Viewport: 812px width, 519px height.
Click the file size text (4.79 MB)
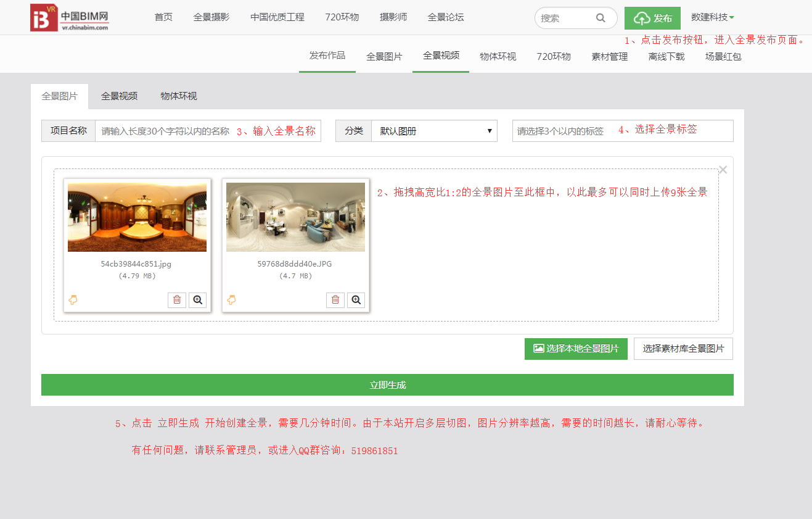coord(137,276)
